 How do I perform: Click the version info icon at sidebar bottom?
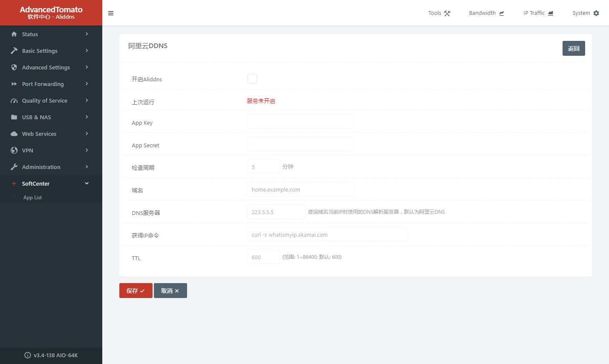click(28, 355)
